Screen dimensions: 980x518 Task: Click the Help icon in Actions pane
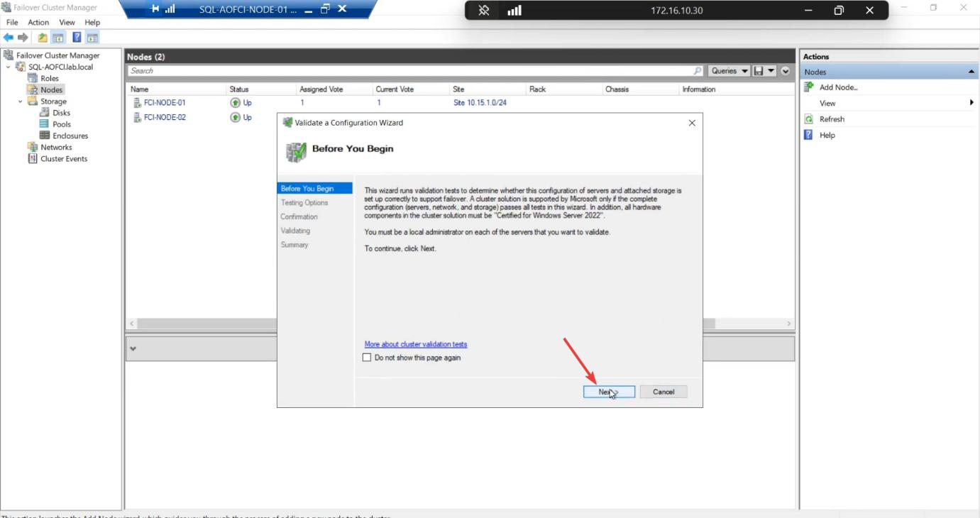click(x=808, y=135)
